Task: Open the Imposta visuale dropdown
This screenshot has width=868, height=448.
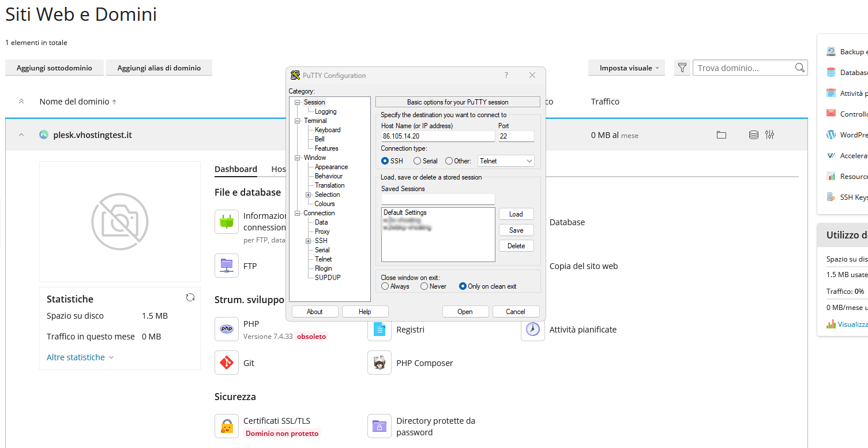Action: coord(626,68)
